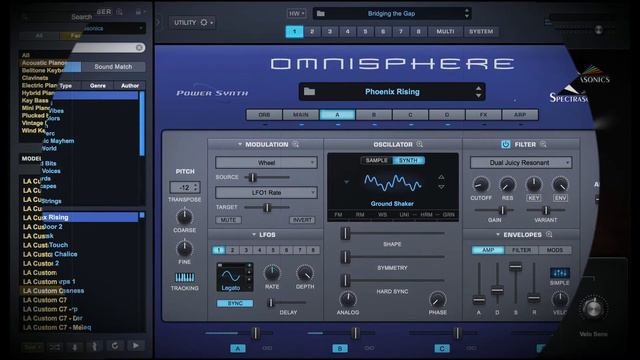
Task: Collapse the ENVELOPES section triangle
Action: coord(498,234)
